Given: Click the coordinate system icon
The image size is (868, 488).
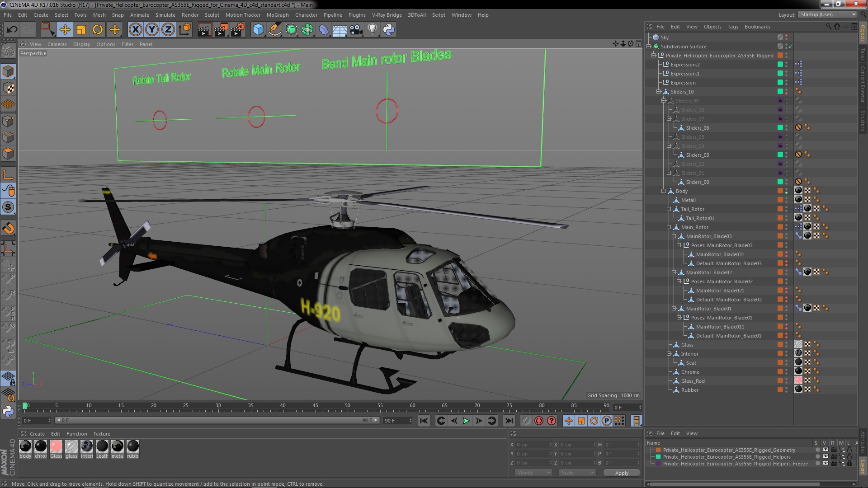Looking at the screenshot, I should 185,30.
